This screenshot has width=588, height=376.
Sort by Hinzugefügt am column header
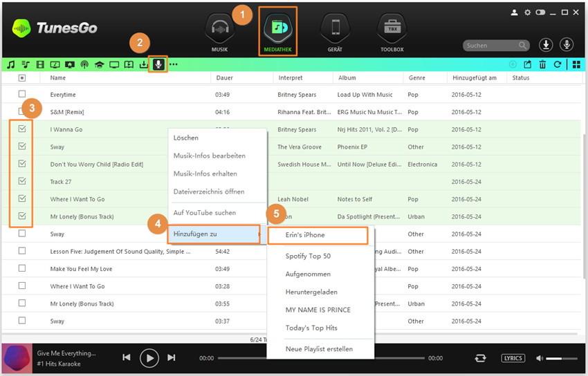475,78
